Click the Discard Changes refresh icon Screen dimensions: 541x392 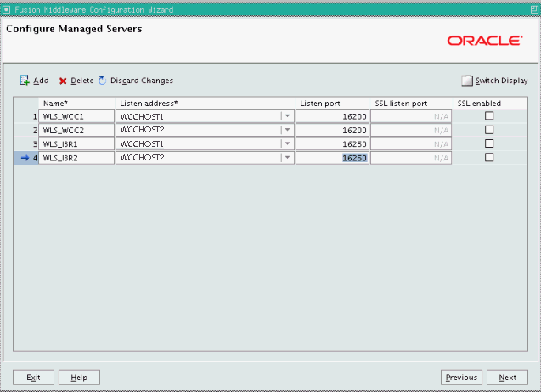102,81
